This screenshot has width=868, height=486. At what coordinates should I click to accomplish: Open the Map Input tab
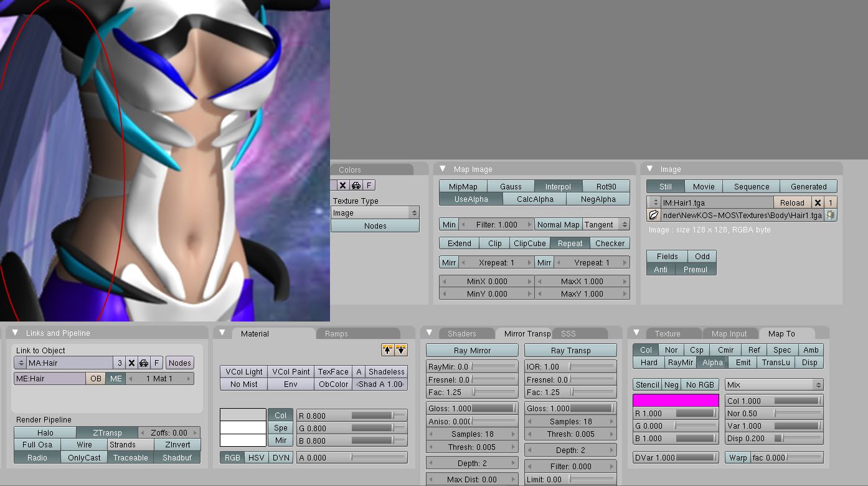tap(731, 333)
